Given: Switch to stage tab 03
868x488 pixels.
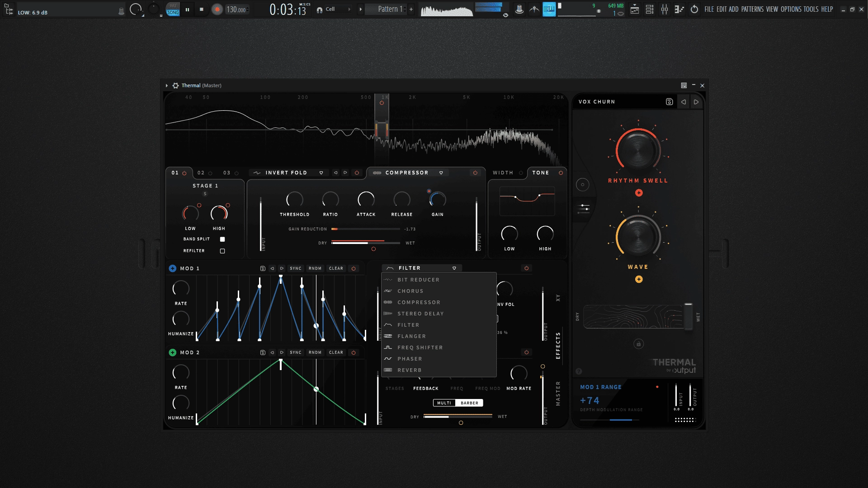Looking at the screenshot, I should coord(227,173).
